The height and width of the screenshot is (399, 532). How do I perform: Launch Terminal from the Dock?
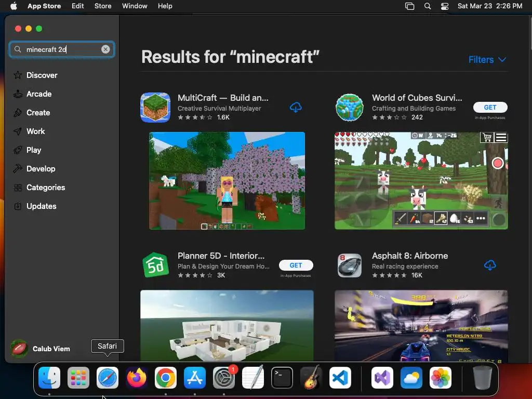click(282, 378)
